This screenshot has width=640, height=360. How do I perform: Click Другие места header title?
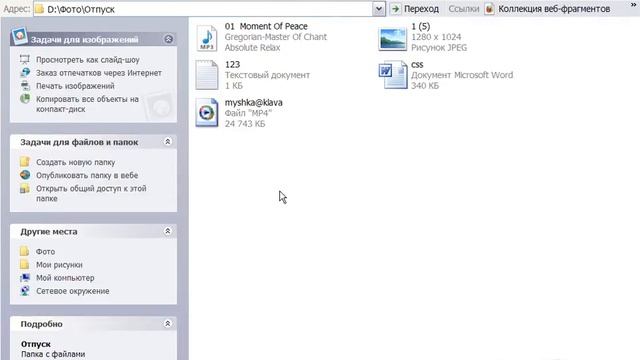coord(49,231)
